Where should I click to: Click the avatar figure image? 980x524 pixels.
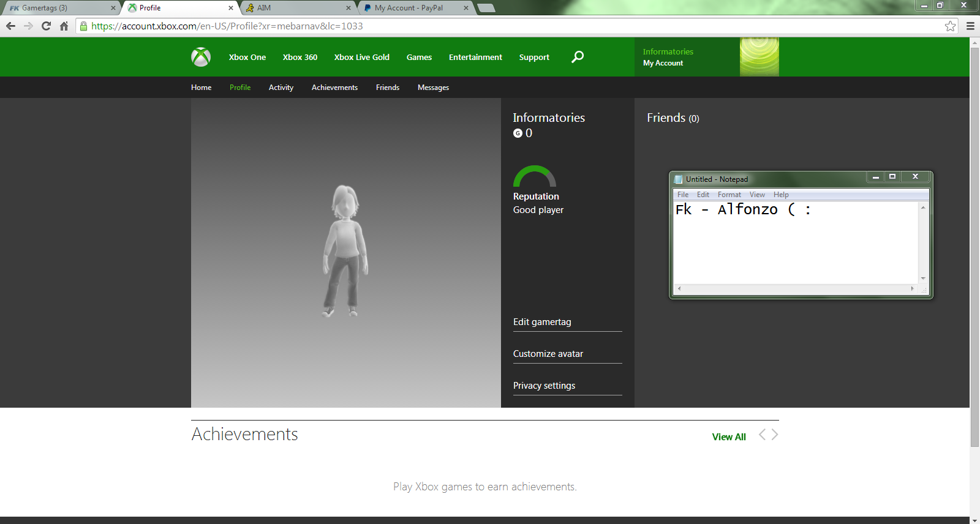pyautogui.click(x=345, y=251)
